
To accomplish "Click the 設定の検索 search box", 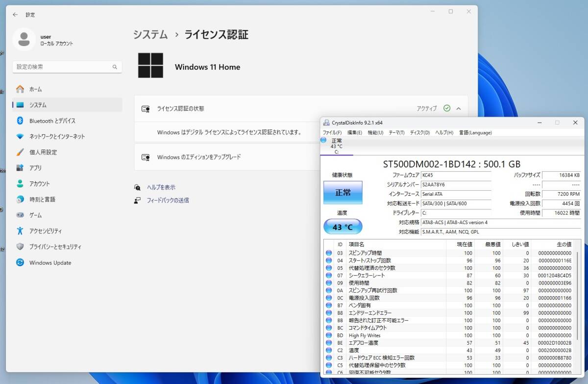I will (67, 67).
